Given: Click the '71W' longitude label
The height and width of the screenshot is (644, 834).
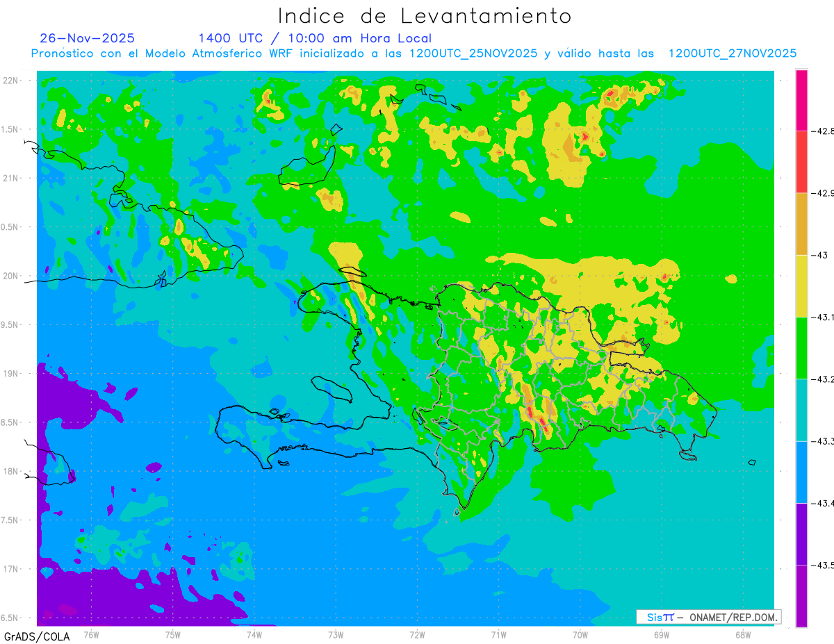Looking at the screenshot, I should [498, 634].
